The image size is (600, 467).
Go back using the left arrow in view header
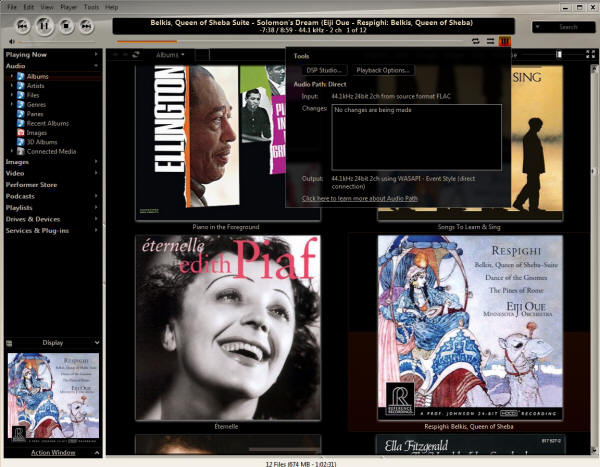click(x=115, y=55)
